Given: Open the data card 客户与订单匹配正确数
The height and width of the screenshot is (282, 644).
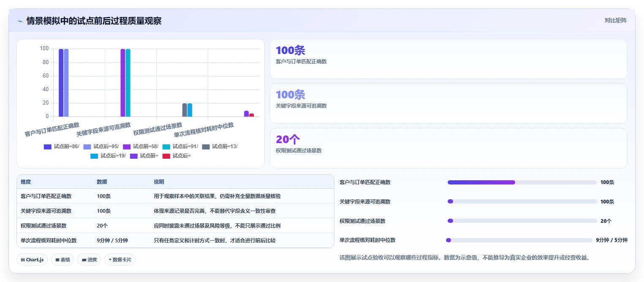Looking at the screenshot, I should pyautogui.click(x=448, y=59).
